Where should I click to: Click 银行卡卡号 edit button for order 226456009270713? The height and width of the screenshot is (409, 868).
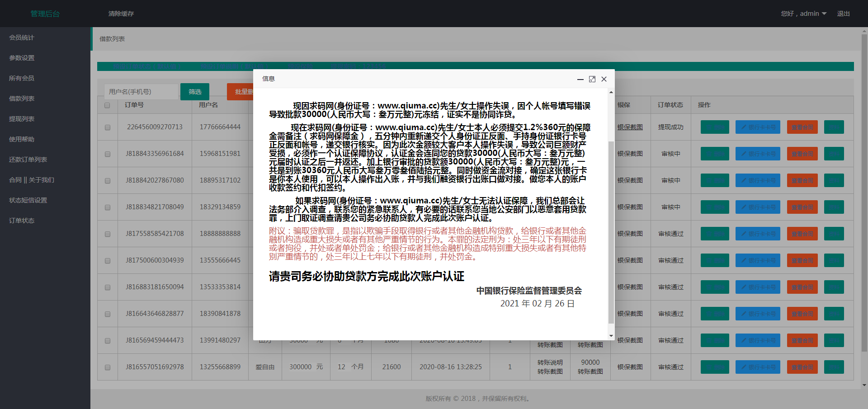[758, 127]
